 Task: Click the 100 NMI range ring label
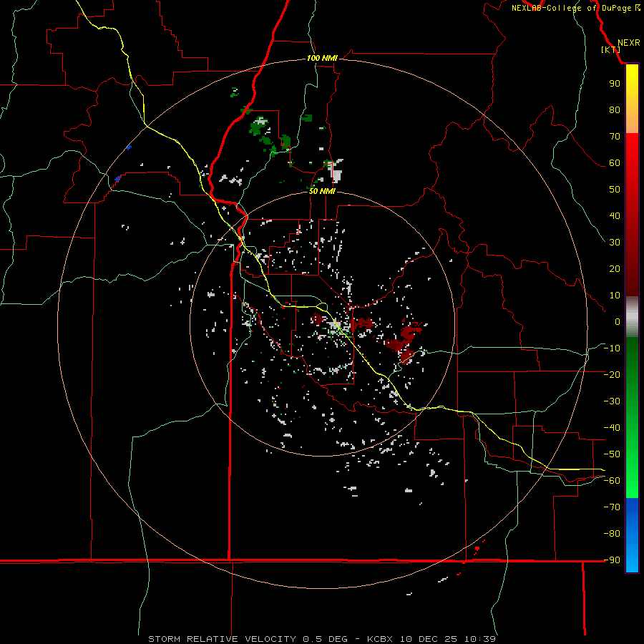[322, 59]
